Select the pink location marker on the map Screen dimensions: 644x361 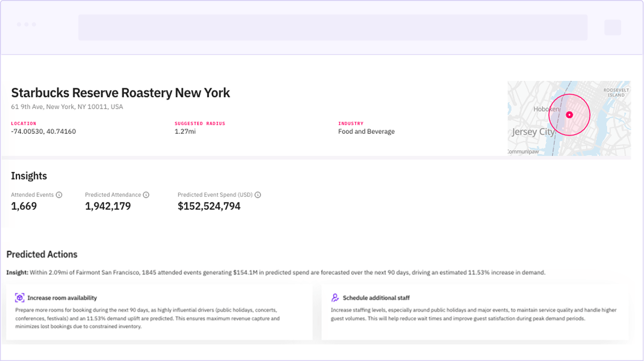[569, 115]
